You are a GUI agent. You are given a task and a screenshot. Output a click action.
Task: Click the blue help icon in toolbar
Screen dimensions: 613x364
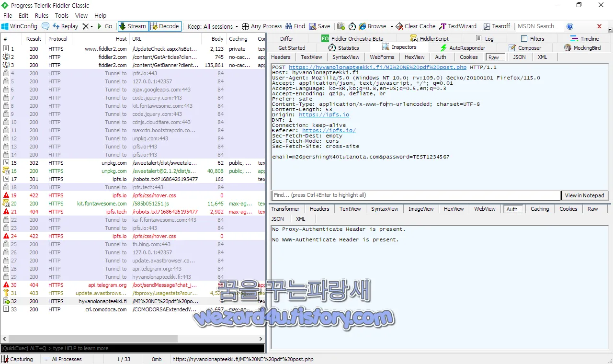coord(570,26)
